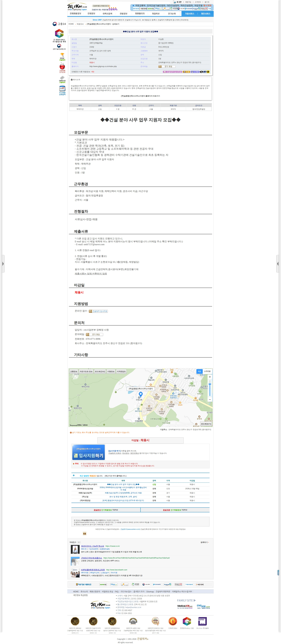The image size is (281, 644).
Task: Open 동일직종 인기채용정보 TOP10 tab
Action: (x=175, y=510)
